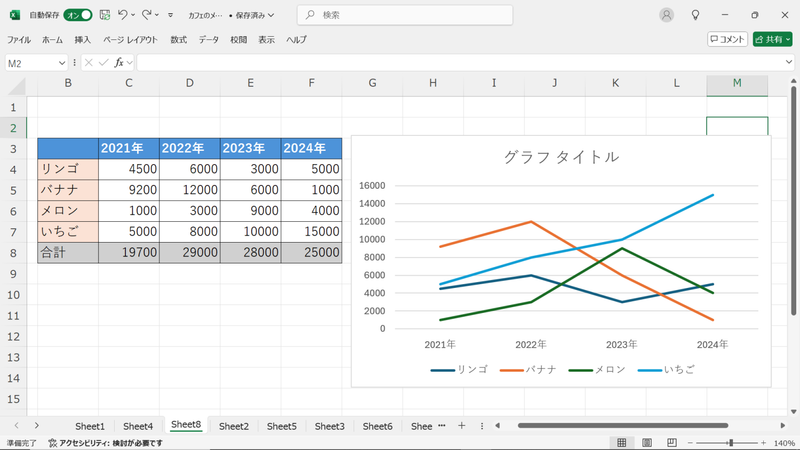This screenshot has width=800, height=450.
Task: Switch to the Sheet1 tab
Action: 90,426
